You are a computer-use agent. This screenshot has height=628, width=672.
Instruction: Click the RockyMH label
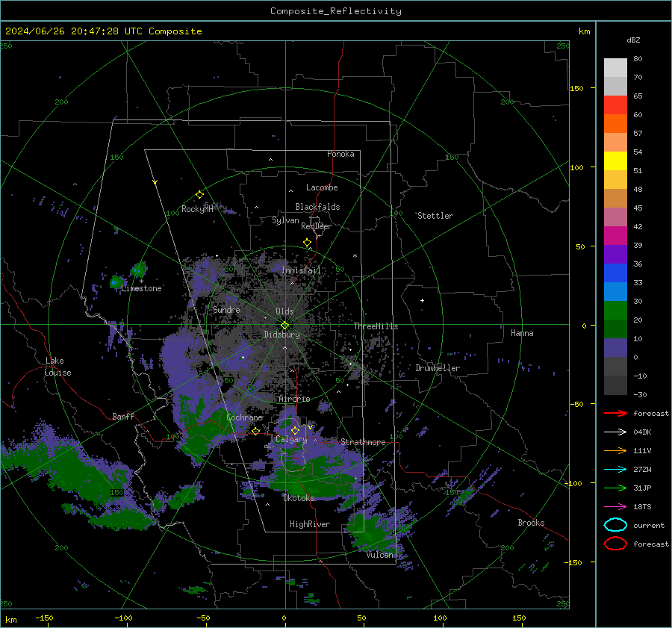197,209
